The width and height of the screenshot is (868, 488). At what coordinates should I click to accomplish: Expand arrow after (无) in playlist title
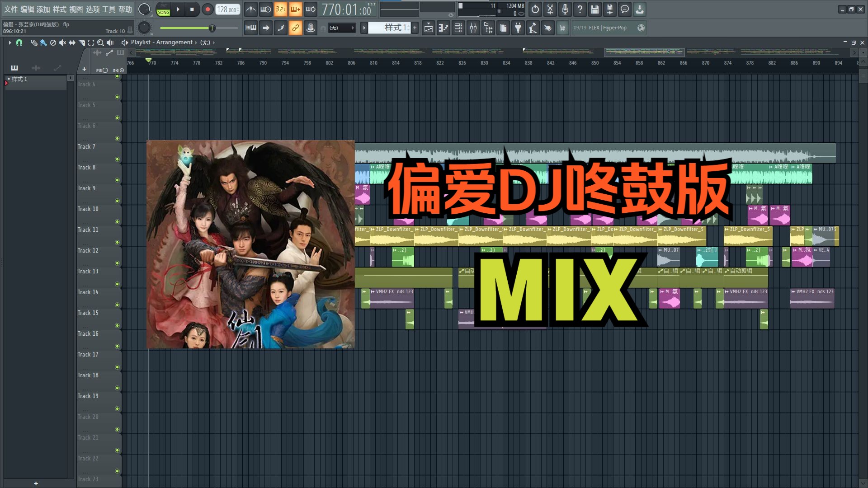[214, 42]
